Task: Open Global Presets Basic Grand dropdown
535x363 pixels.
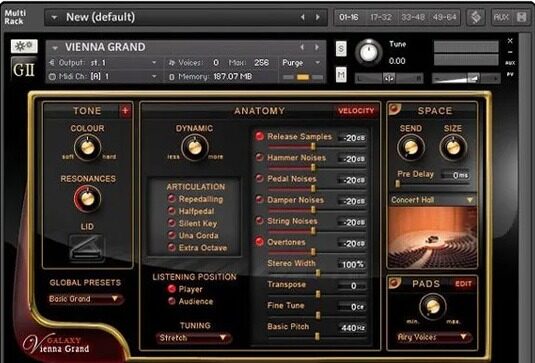Action: pyautogui.click(x=86, y=299)
